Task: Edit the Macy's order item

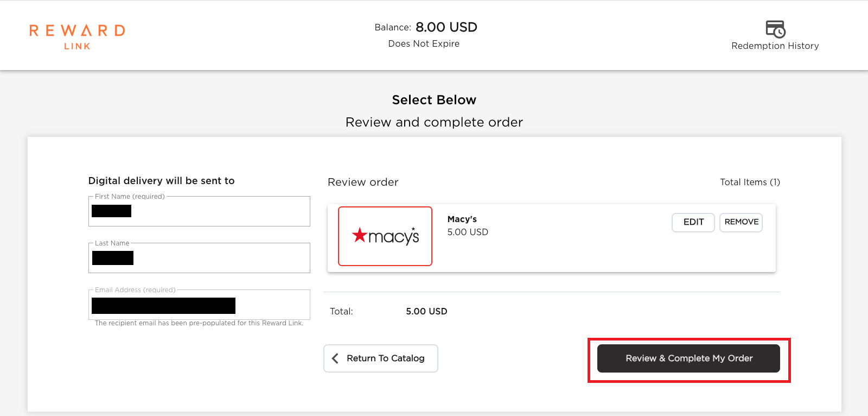Action: [x=693, y=222]
